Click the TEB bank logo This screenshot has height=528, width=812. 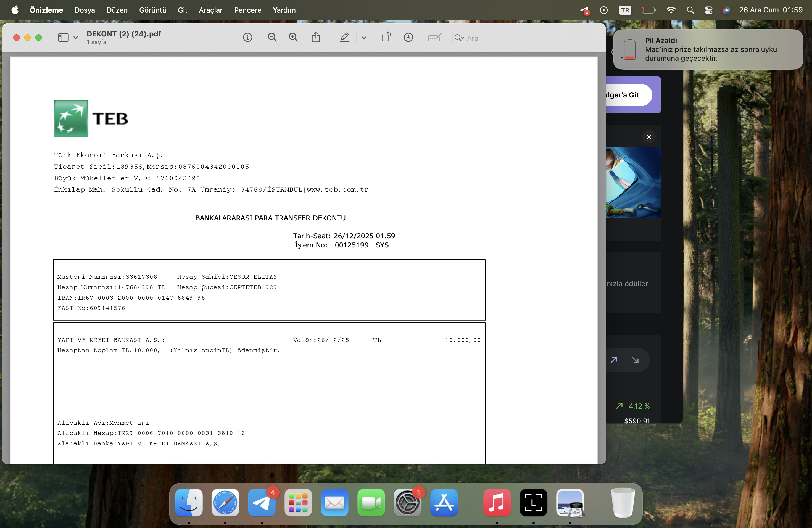91,119
